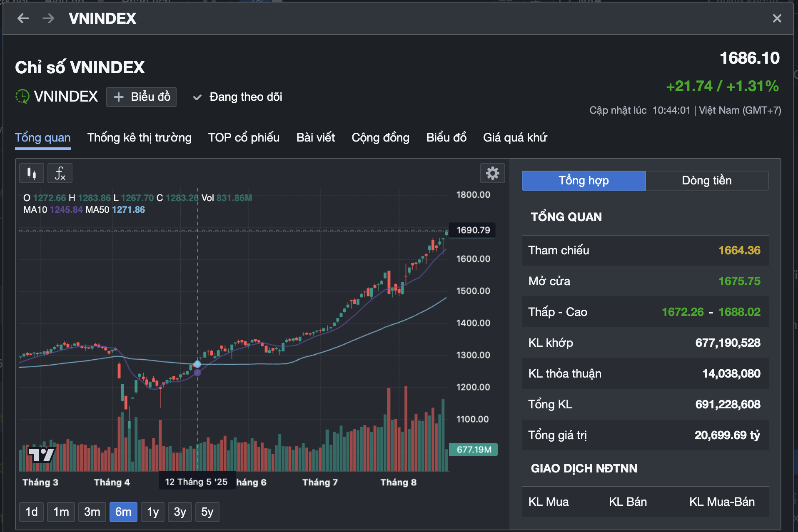This screenshot has height=532, width=798.
Task: Click the TradingView logo on chart
Action: tap(41, 455)
